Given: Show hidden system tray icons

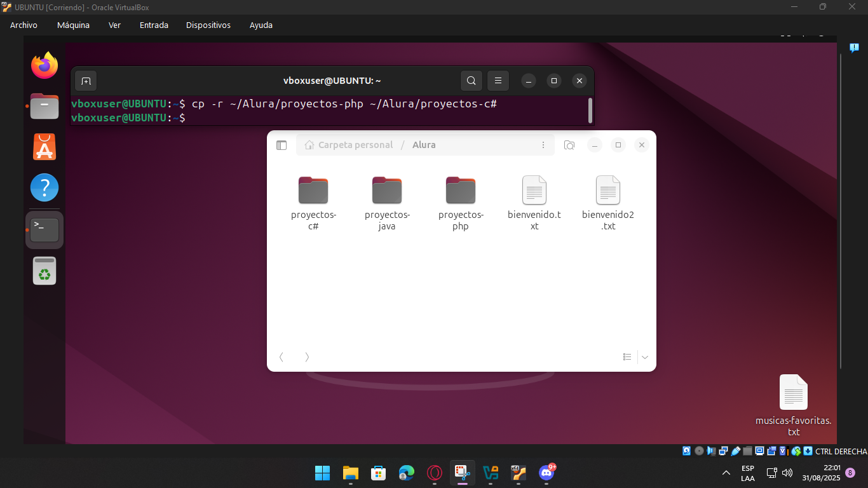Looking at the screenshot, I should (726, 473).
